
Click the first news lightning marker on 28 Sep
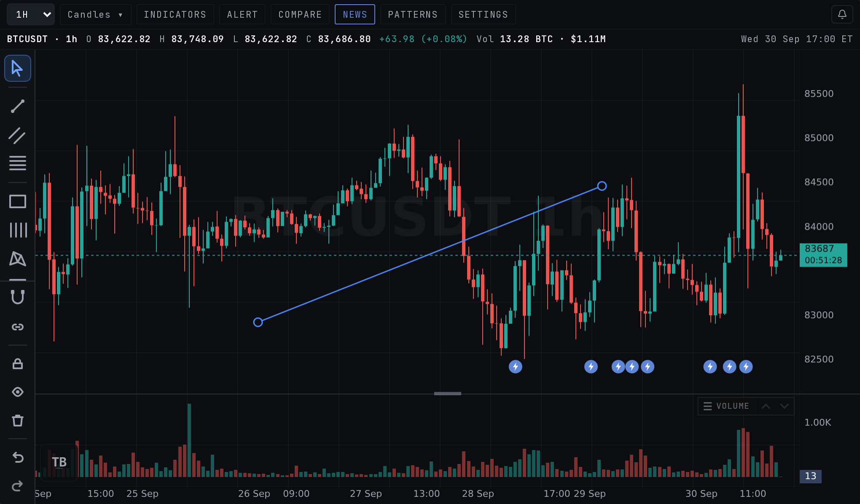coord(516,367)
